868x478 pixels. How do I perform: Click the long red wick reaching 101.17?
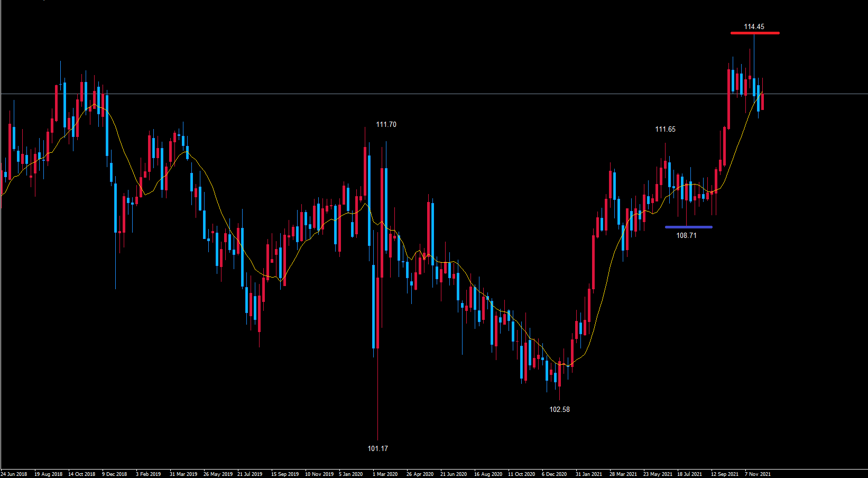click(x=378, y=402)
